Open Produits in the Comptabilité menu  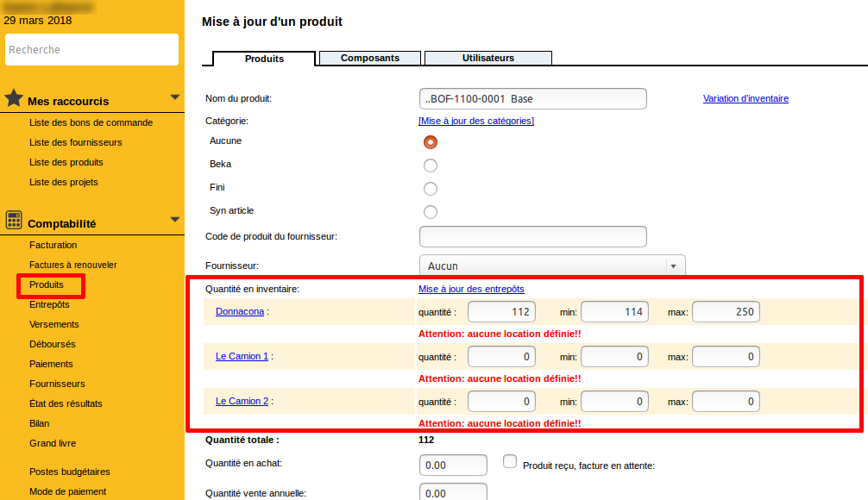(47, 284)
